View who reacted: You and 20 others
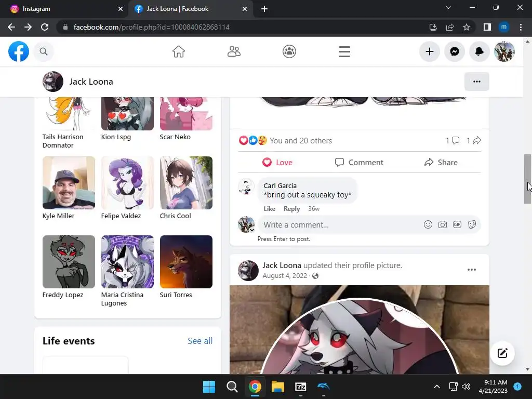 301,140
